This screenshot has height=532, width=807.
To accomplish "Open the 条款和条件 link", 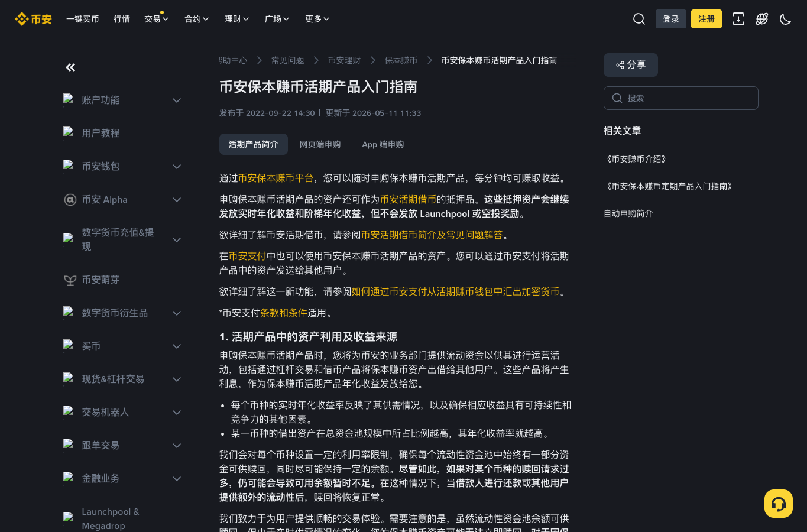I will (x=284, y=313).
